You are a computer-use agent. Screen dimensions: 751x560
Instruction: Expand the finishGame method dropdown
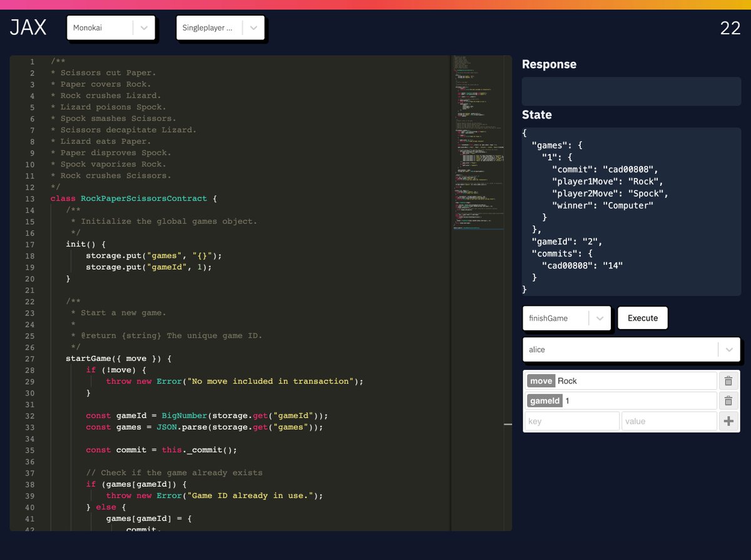(566, 318)
